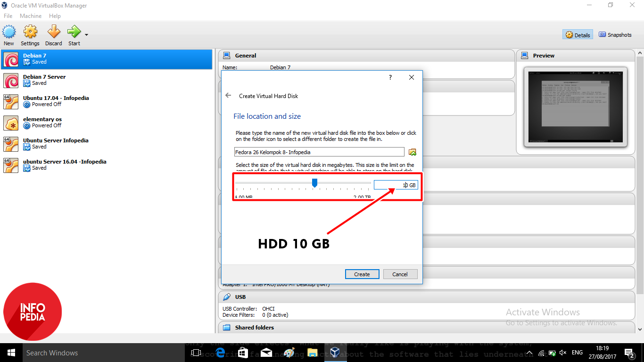Select the elementary os virtual machine

(x=107, y=123)
